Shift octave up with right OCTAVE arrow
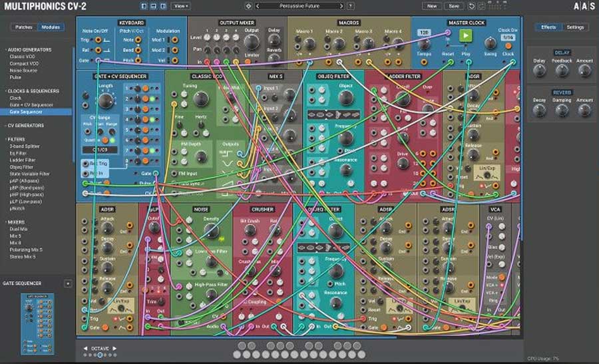This screenshot has height=364, width=599. coord(114,348)
